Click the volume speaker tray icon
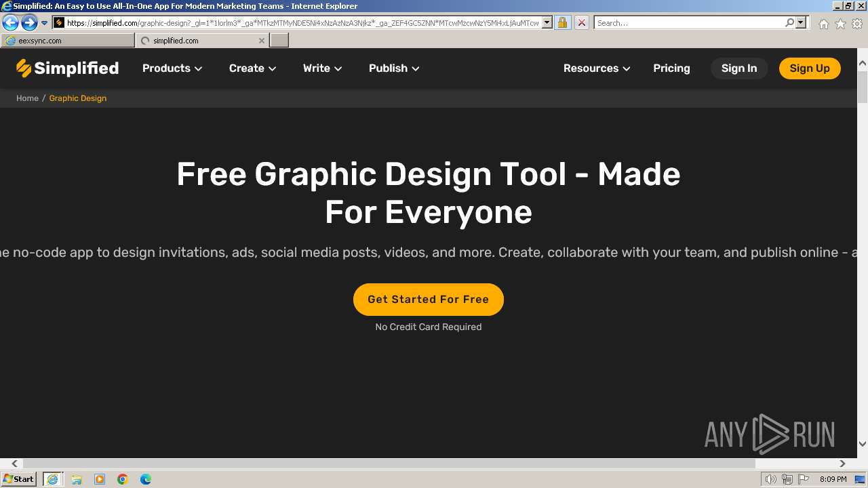 [x=770, y=479]
